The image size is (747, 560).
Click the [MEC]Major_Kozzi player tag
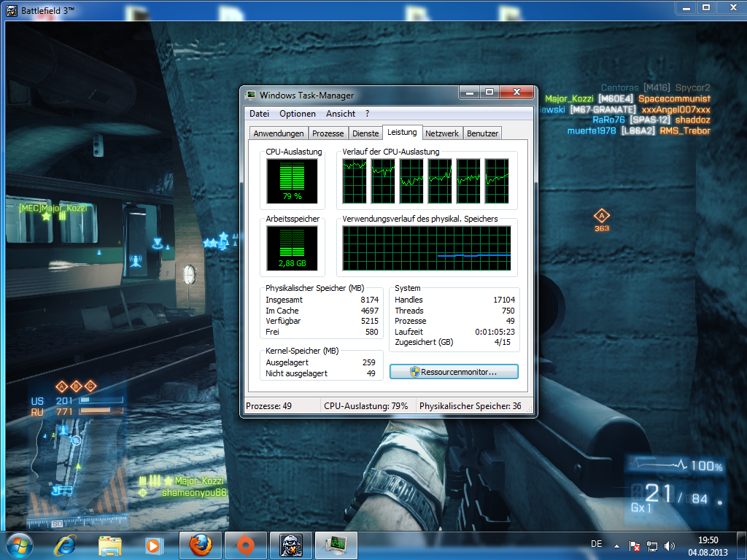coord(53,208)
